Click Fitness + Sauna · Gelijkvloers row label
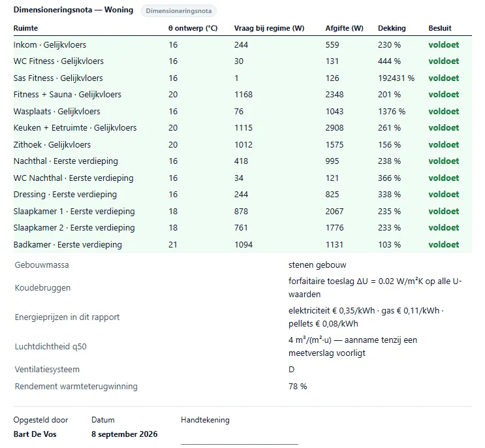The width and height of the screenshot is (485, 448). pyautogui.click(x=67, y=94)
